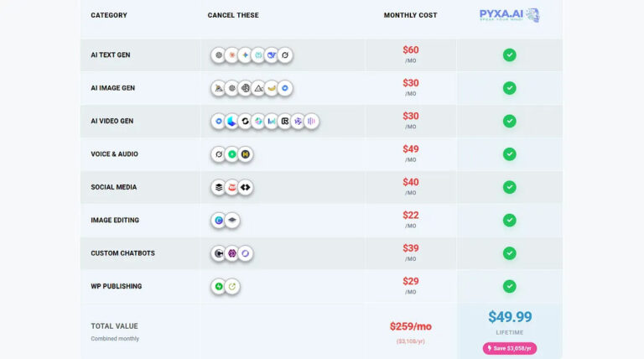The height and width of the screenshot is (359, 644).
Task: Click the Category column header
Action: pyautogui.click(x=109, y=15)
